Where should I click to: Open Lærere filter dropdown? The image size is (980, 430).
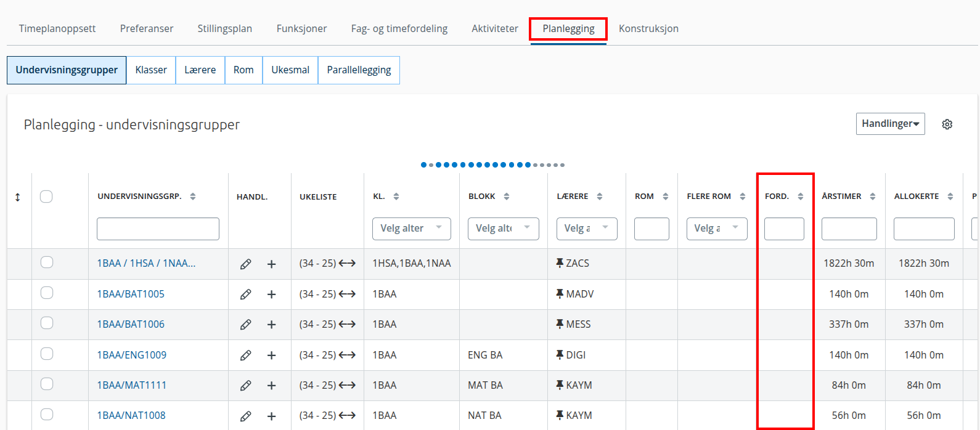pyautogui.click(x=587, y=229)
